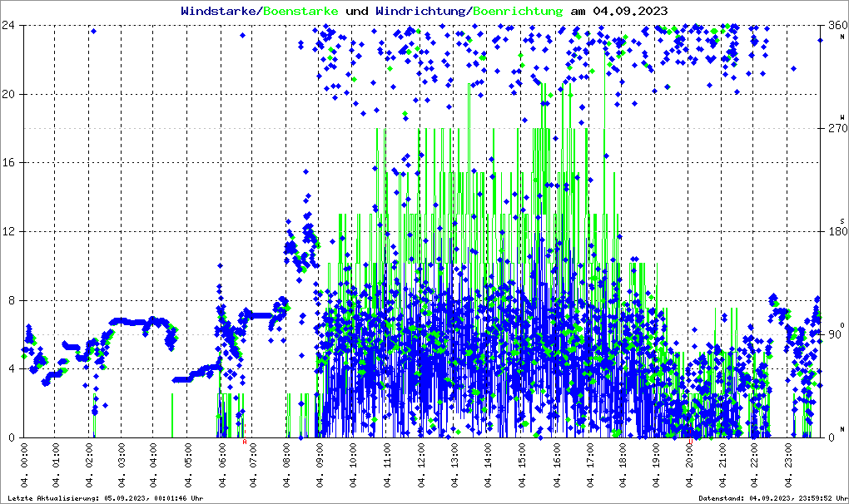Click the '180' direction label on right axis
This screenshot has width=849, height=504.
pyautogui.click(x=836, y=232)
